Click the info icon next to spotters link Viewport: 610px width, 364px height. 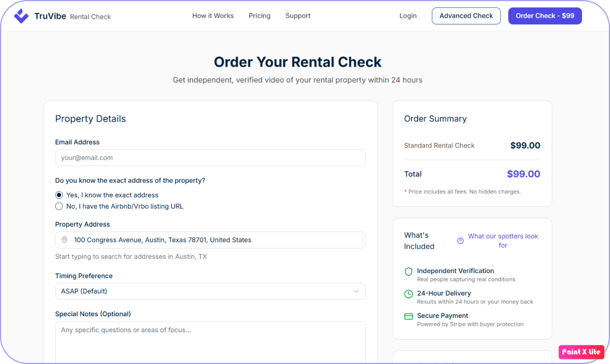pyautogui.click(x=460, y=241)
